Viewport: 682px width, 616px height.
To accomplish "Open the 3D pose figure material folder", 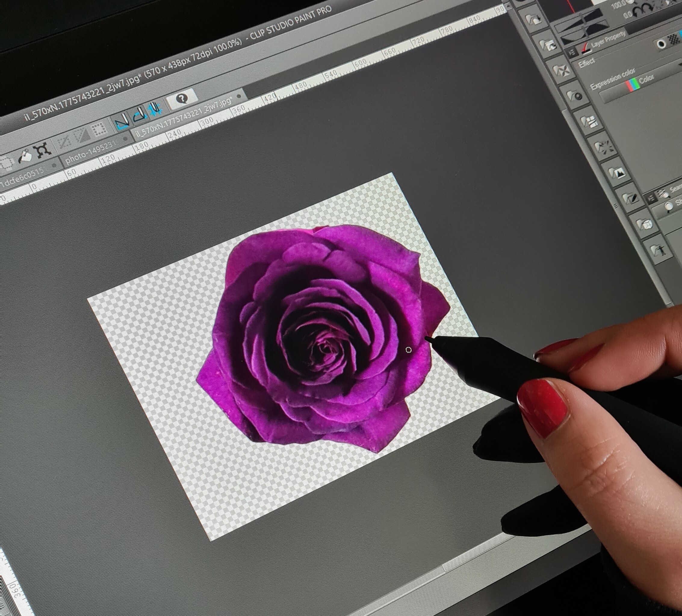I will tap(658, 249).
